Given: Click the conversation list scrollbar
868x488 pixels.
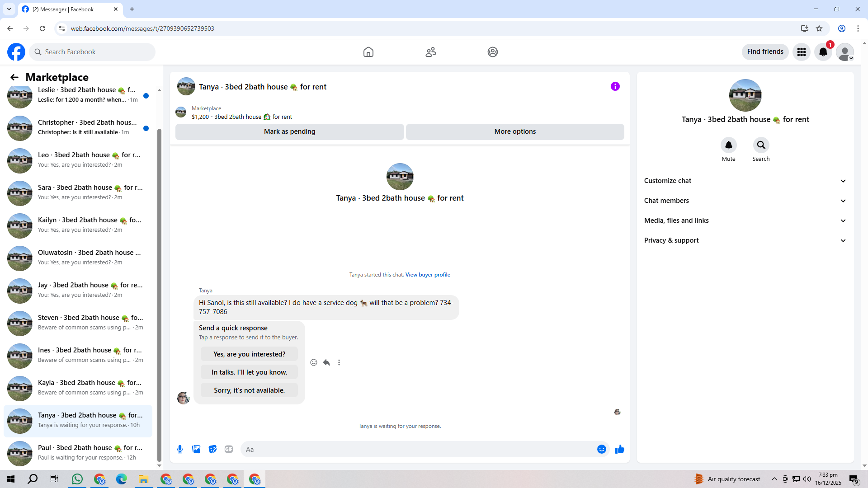Looking at the screenshot, I should point(159,296).
